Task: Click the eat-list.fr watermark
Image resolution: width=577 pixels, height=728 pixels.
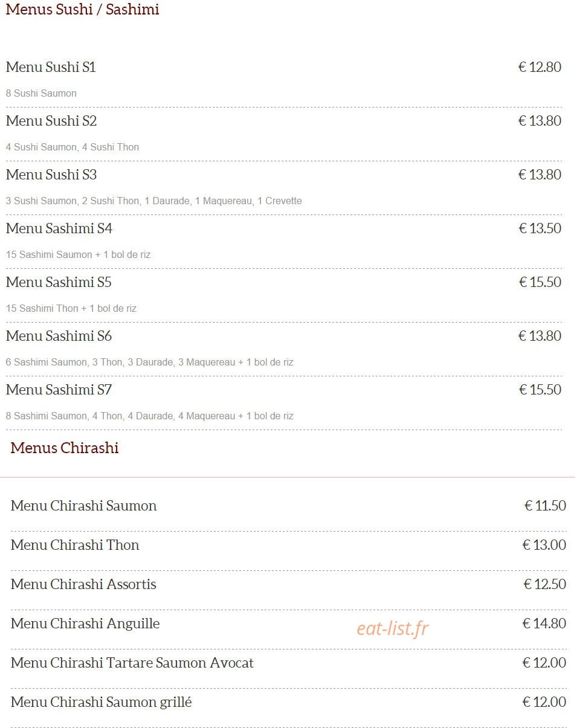Action: (x=392, y=629)
